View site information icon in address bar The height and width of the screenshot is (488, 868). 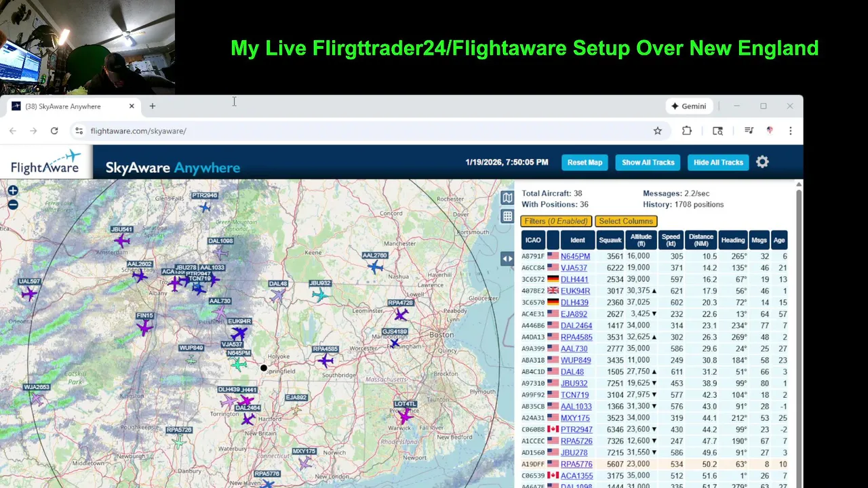[79, 131]
